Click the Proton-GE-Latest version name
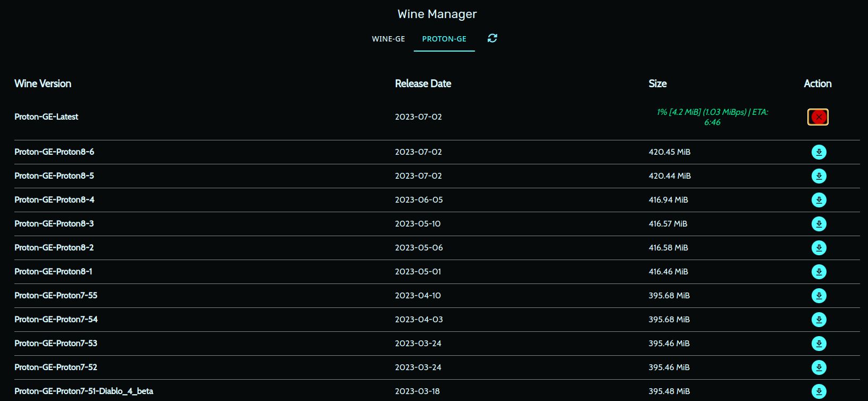868x401 pixels. coord(46,117)
